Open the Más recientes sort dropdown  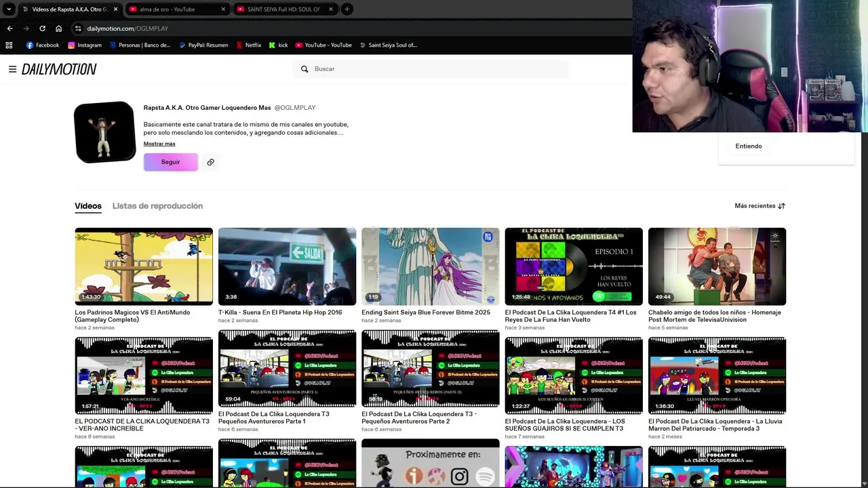[760, 206]
